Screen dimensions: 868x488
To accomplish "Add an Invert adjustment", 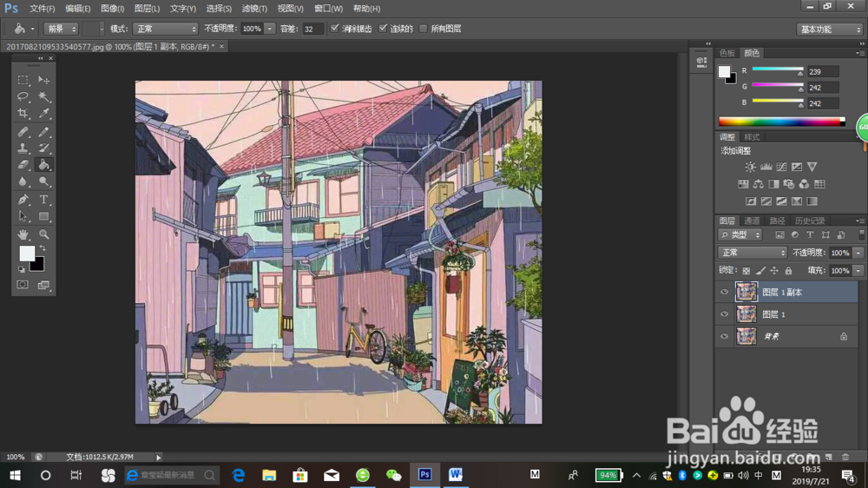I will (x=751, y=201).
